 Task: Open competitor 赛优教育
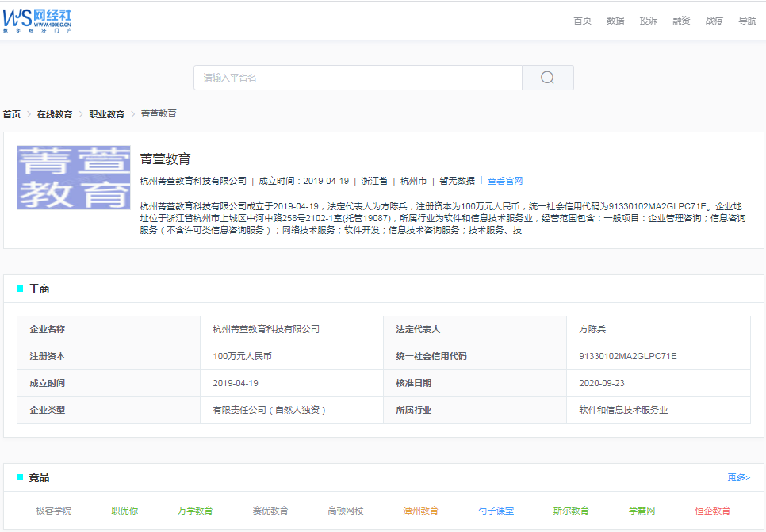tap(270, 511)
